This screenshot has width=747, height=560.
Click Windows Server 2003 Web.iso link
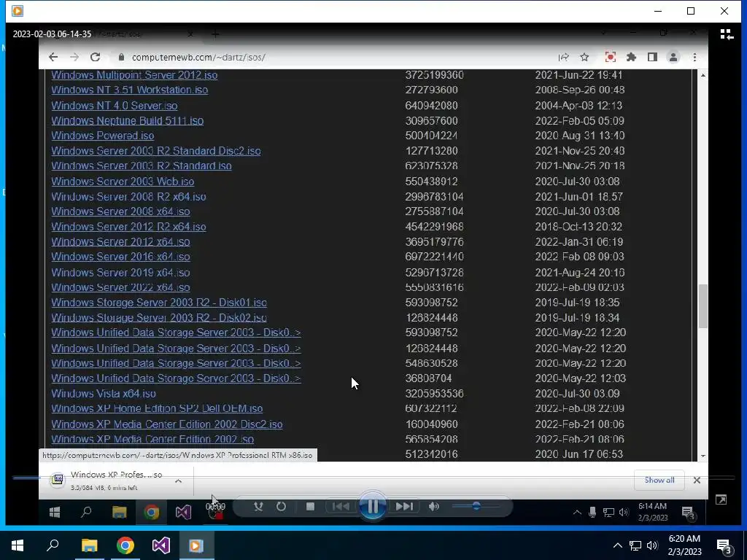(123, 181)
